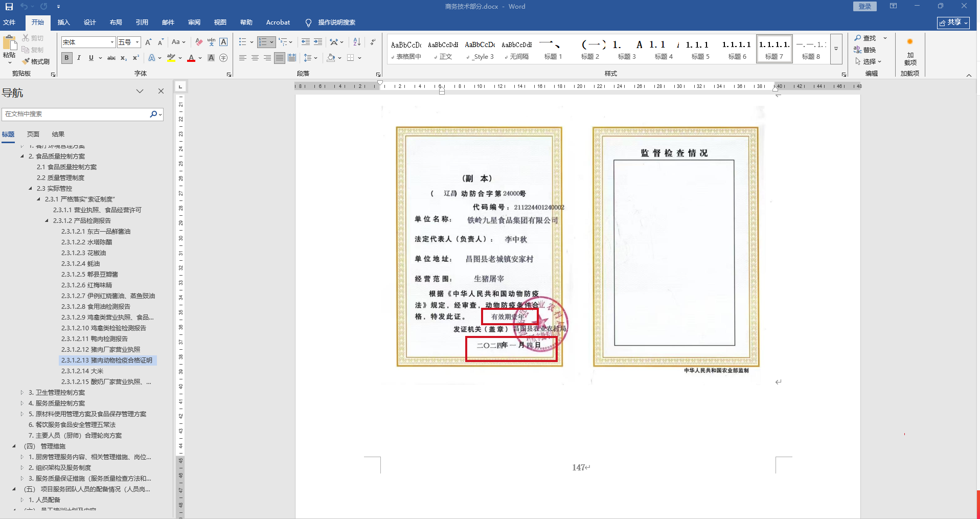Click the Sort icon
980x519 pixels.
(357, 42)
